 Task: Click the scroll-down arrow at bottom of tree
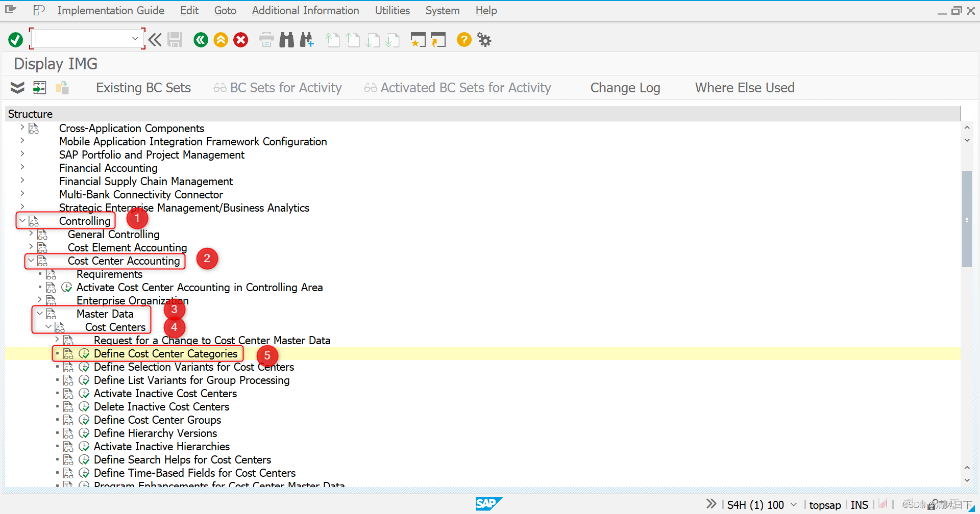[967, 480]
